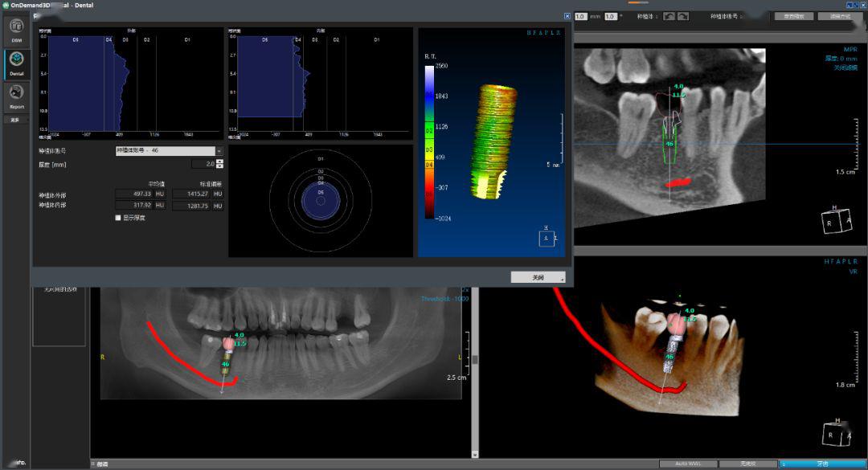
Task: Click the first 1.0 mm input field
Action: 581,16
